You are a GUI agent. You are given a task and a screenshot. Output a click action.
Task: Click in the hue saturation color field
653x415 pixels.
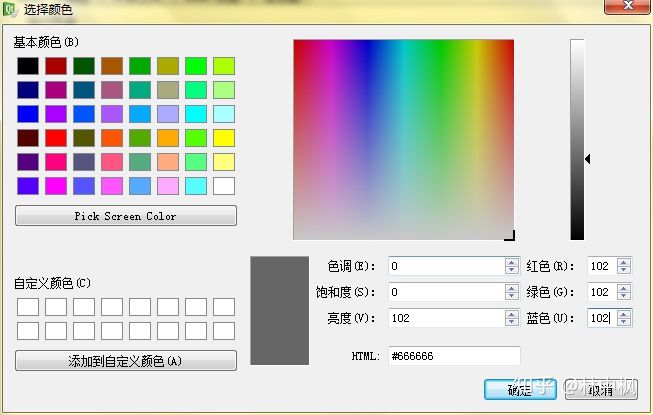click(x=404, y=139)
